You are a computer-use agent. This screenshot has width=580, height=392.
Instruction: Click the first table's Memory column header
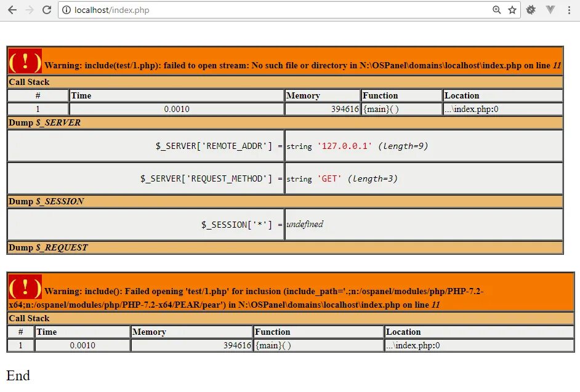tap(323, 95)
